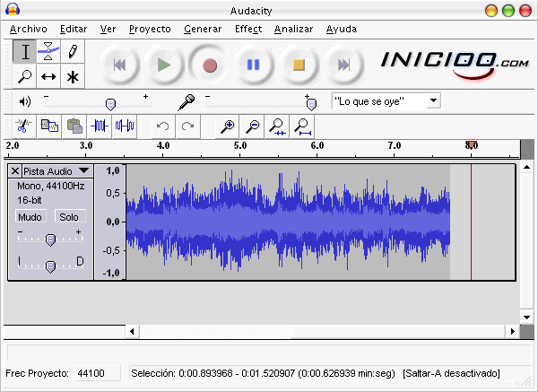Stop playback with the Stop button
This screenshot has height=392, width=538.
(x=299, y=65)
